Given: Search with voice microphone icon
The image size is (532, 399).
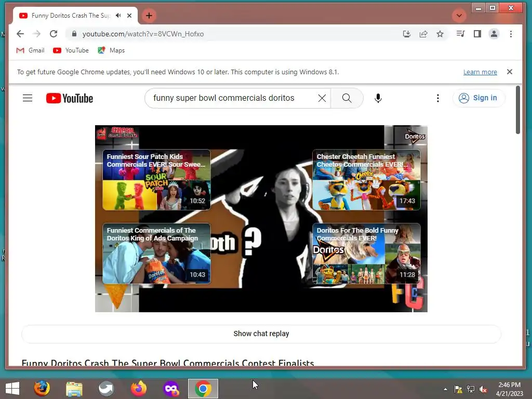Looking at the screenshot, I should pos(378,98).
